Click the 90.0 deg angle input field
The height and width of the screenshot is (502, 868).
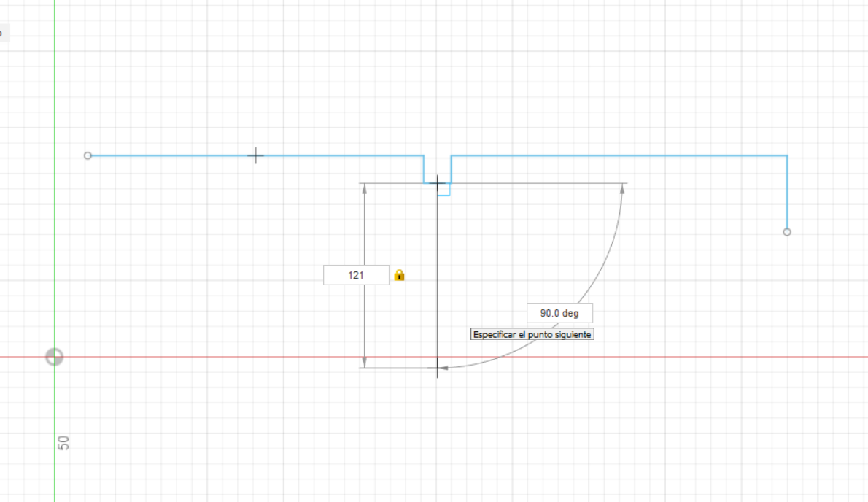point(559,313)
